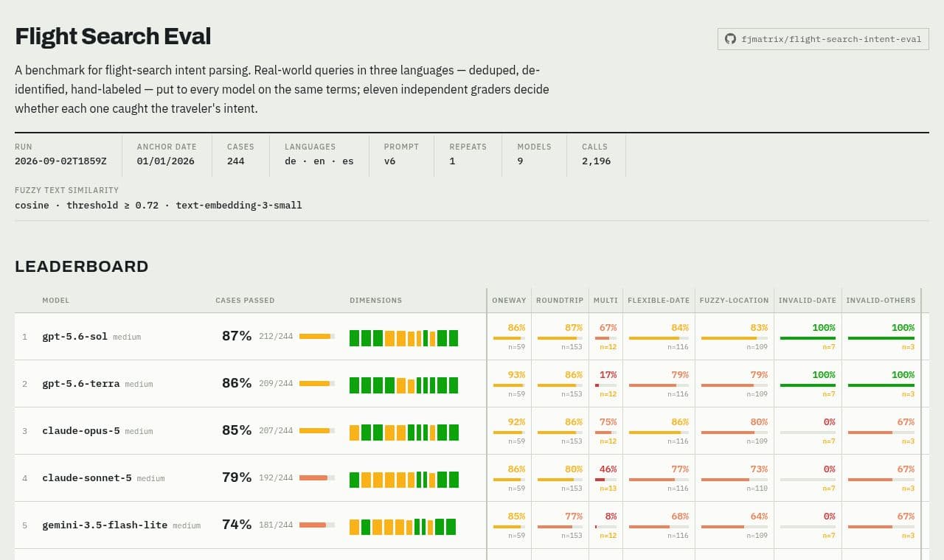Click the dimensions color strip for claude-opus-5
This screenshot has width=944, height=560.
[404, 433]
